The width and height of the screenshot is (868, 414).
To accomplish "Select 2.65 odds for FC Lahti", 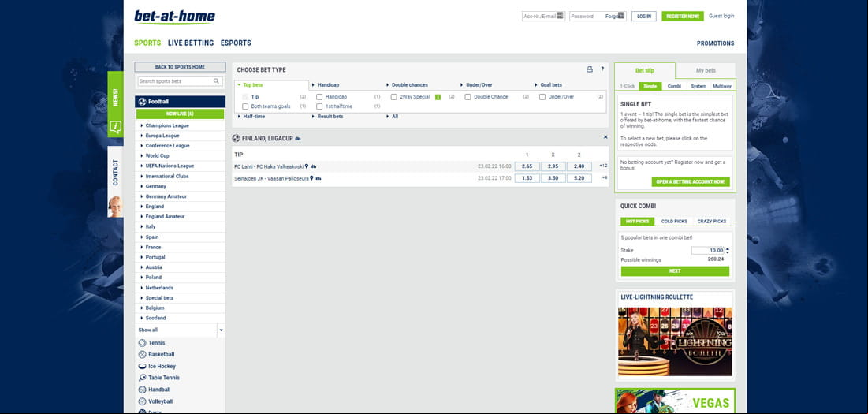I will point(527,166).
